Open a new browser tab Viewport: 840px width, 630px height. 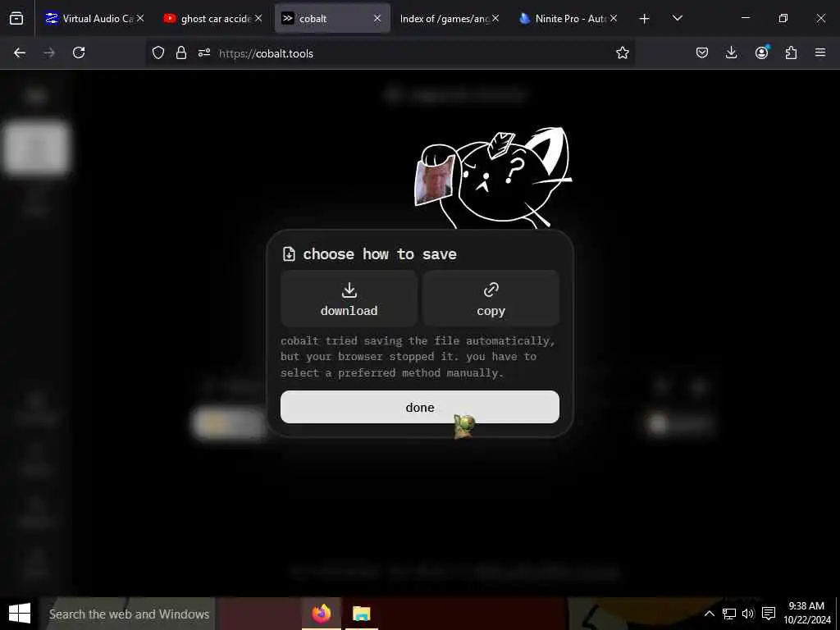click(645, 19)
